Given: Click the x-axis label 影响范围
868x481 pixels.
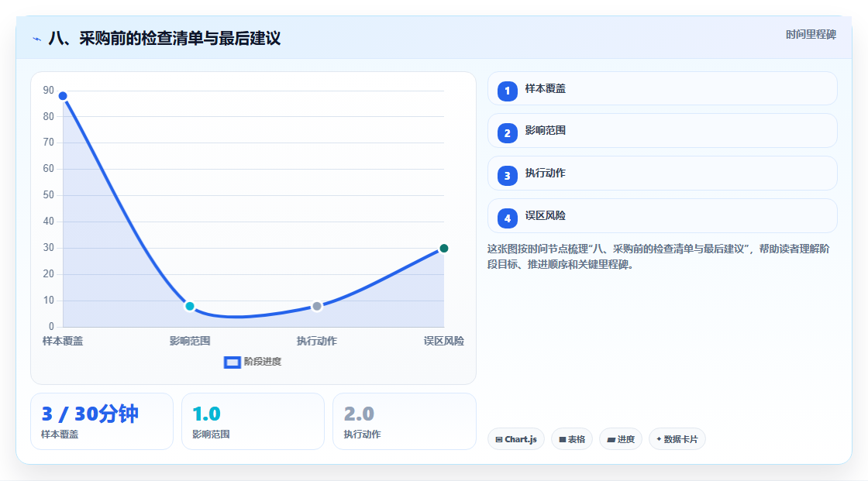Looking at the screenshot, I should tap(190, 342).
